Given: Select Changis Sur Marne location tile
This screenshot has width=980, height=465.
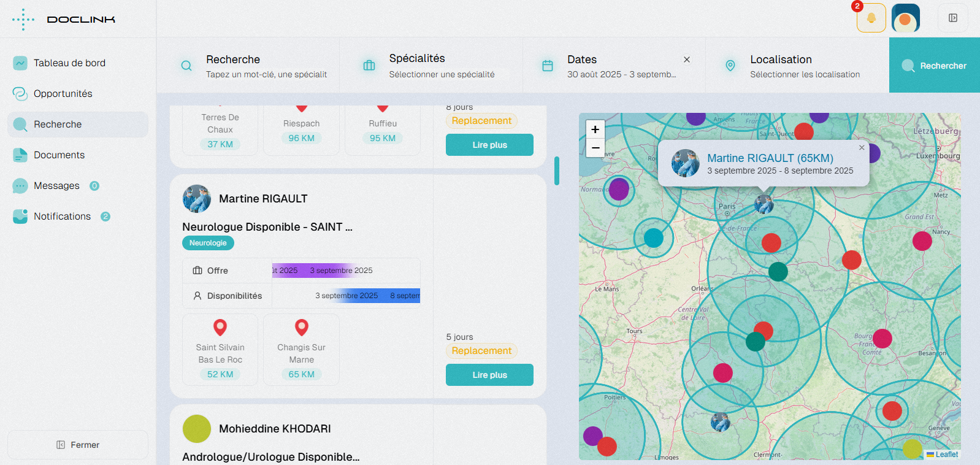Looking at the screenshot, I should [x=301, y=350].
